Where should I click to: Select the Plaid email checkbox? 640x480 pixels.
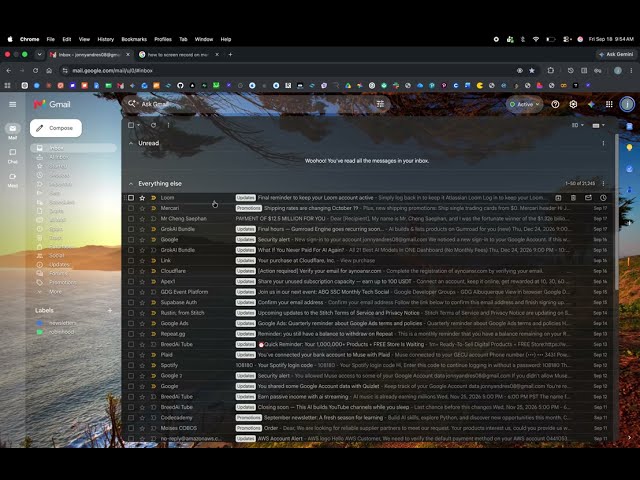(x=131, y=355)
